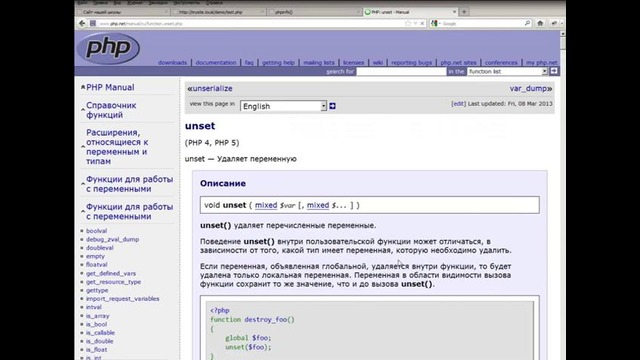Open the getting help link
Screen dimensions: 640x360
tap(278, 62)
